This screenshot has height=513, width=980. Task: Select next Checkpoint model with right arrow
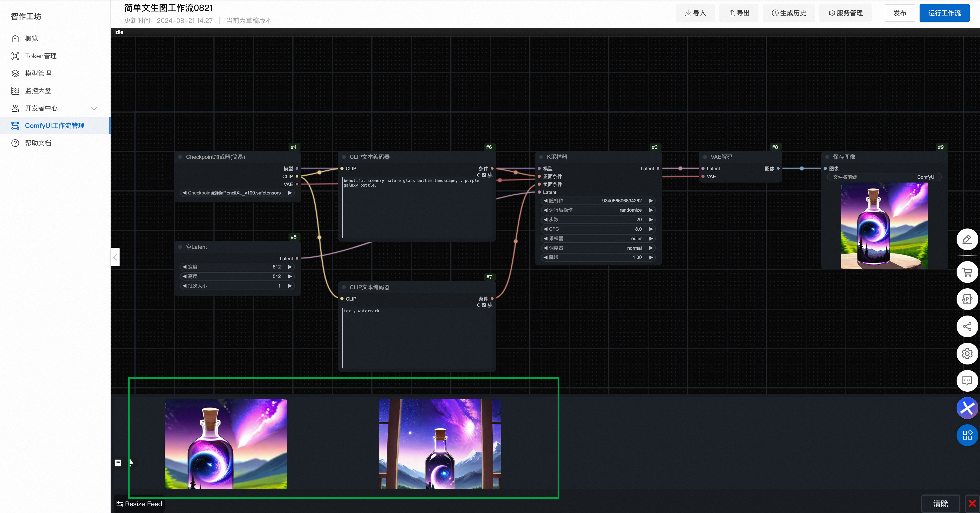pos(290,193)
